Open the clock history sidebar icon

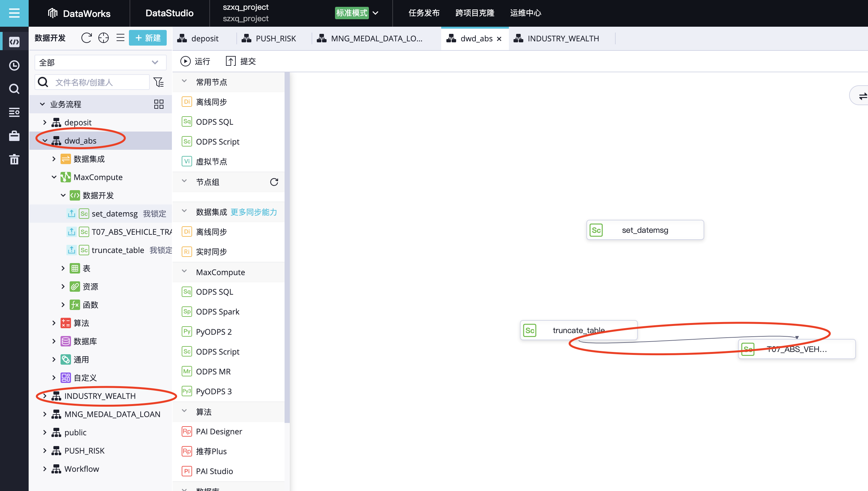point(14,65)
